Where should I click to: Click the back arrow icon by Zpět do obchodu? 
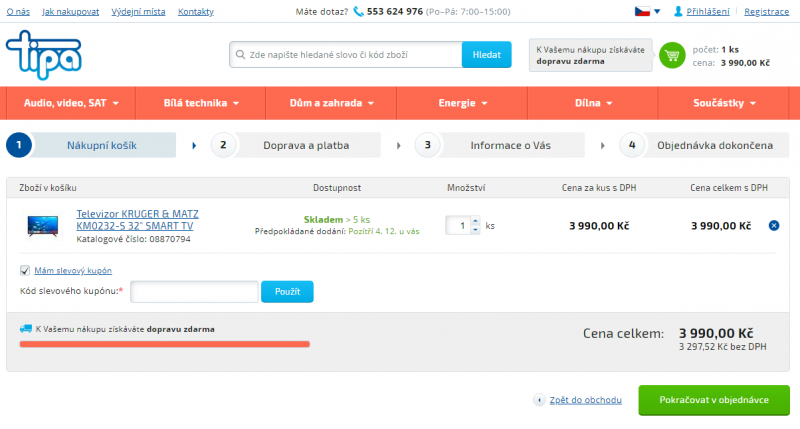[539, 400]
